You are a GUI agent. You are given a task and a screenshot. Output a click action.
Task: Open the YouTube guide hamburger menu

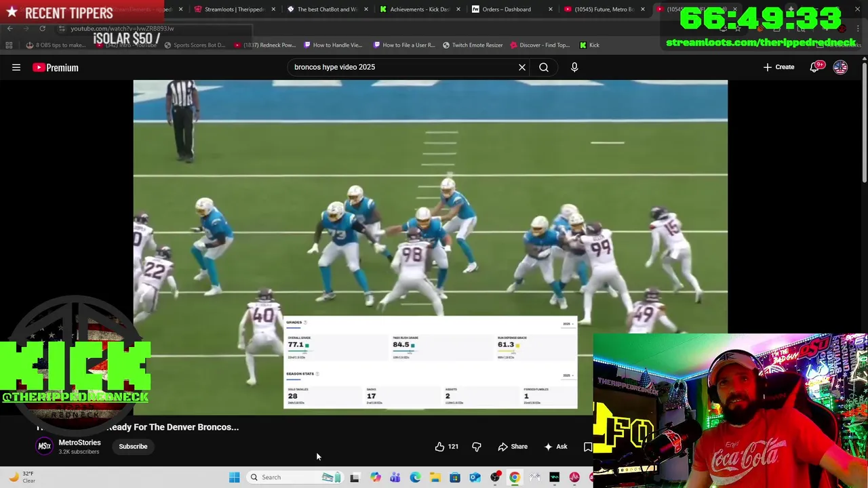click(16, 67)
